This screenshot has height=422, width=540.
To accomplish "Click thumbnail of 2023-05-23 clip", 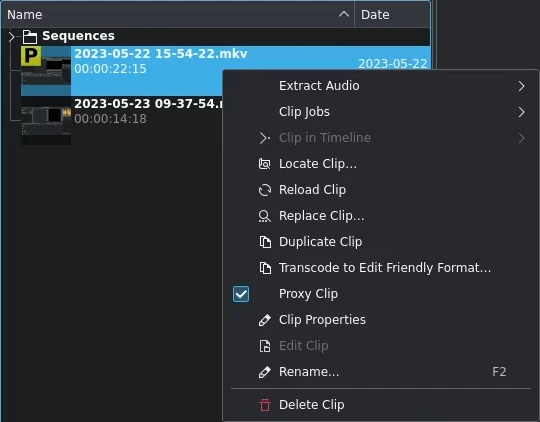I will coord(46,121).
